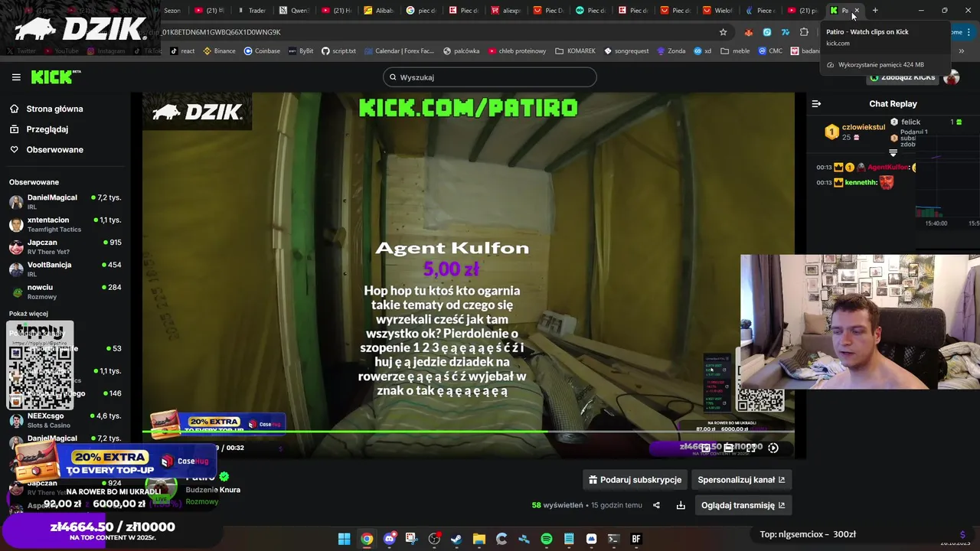Bookmark page with star icon

pos(723,32)
